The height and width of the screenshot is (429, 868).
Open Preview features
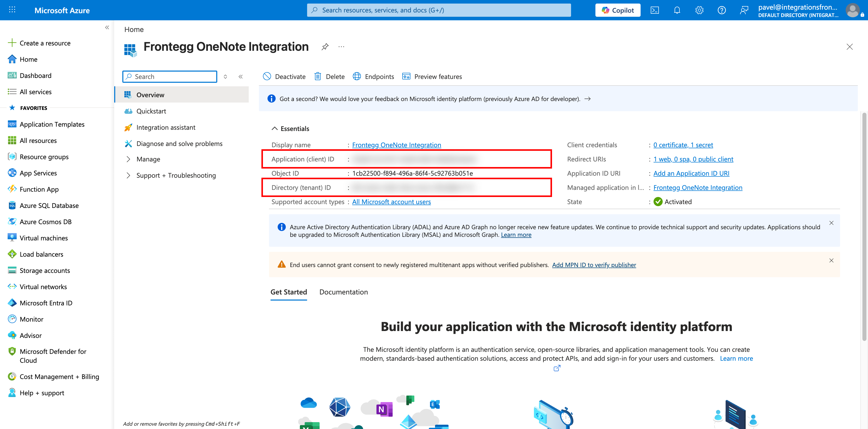[x=432, y=76]
